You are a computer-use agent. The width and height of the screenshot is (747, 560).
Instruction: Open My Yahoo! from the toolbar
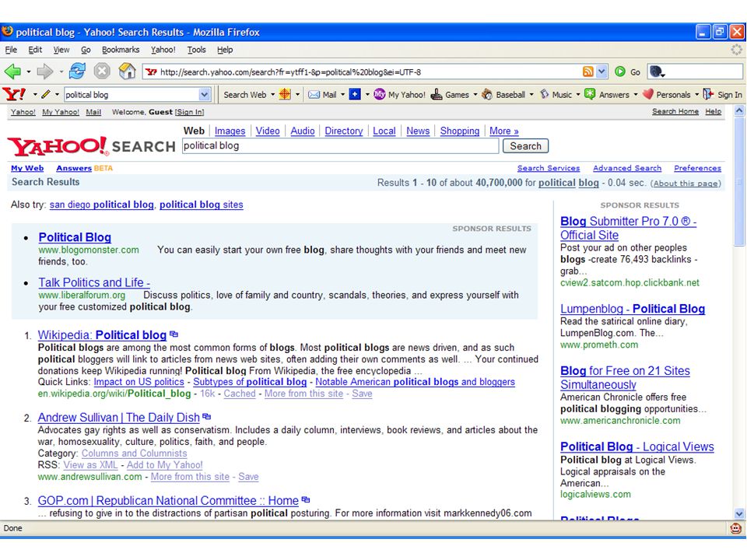click(399, 95)
